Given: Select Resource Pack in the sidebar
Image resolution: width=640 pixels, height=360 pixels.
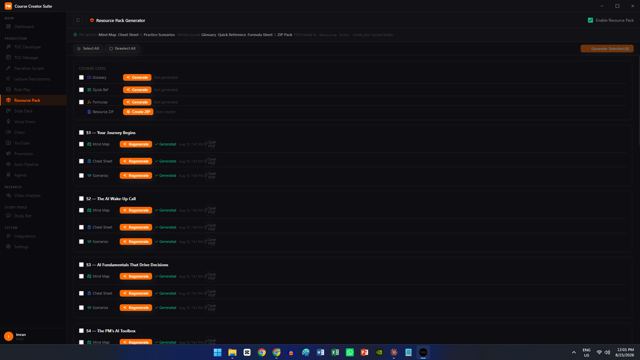Looking at the screenshot, I should tap(33, 100).
